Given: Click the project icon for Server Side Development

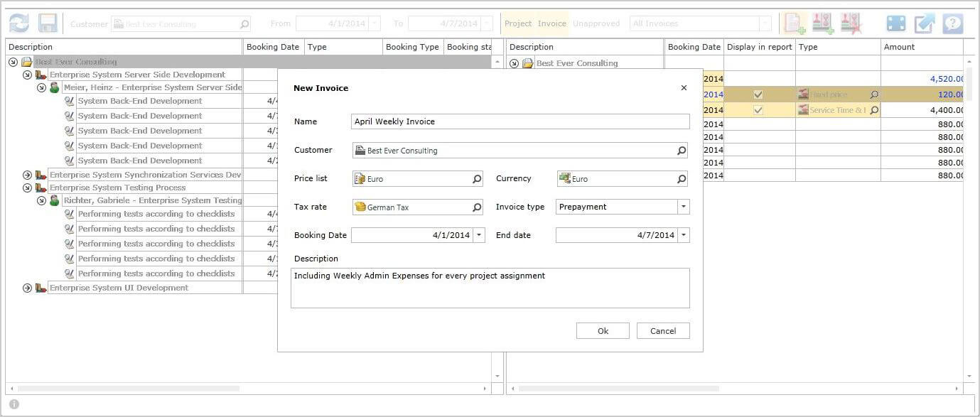Looking at the screenshot, I should coord(41,75).
